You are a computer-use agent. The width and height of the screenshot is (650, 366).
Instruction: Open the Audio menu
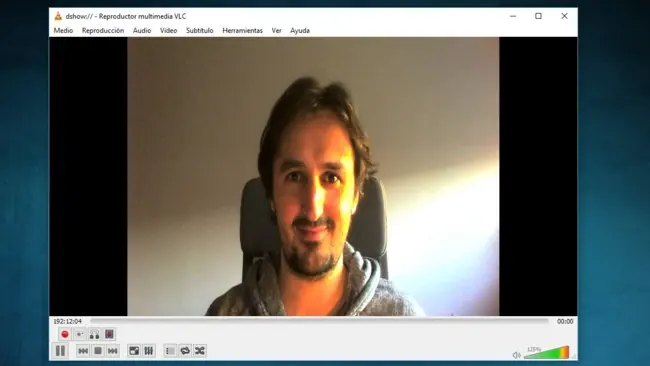[x=142, y=30]
